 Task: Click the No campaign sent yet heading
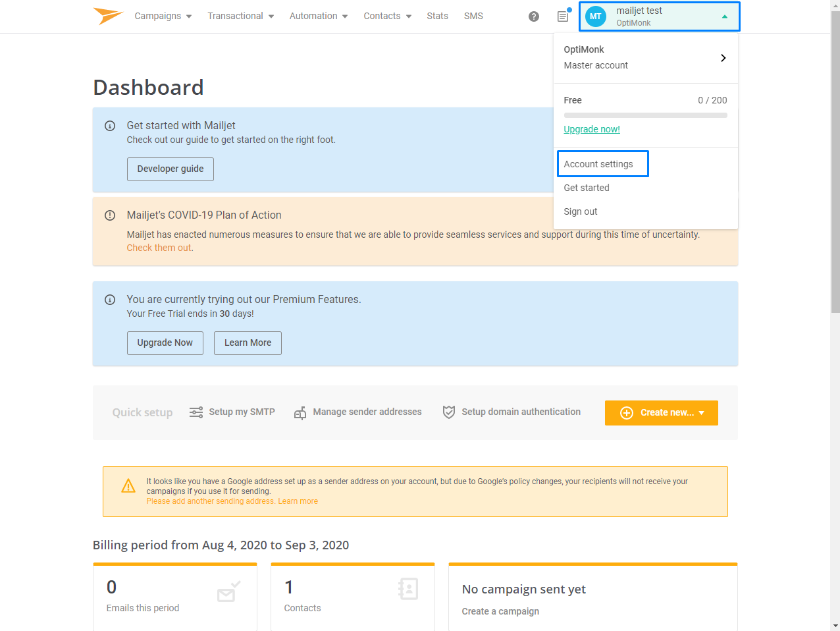[524, 590]
